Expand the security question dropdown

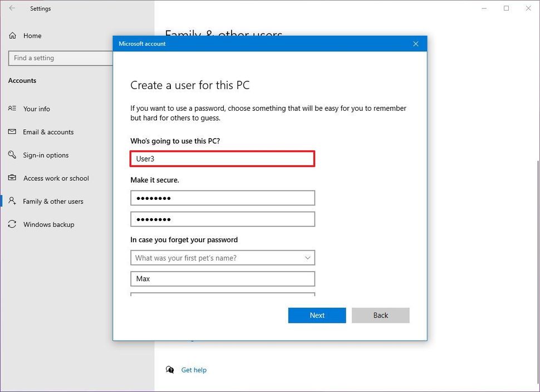(x=308, y=258)
